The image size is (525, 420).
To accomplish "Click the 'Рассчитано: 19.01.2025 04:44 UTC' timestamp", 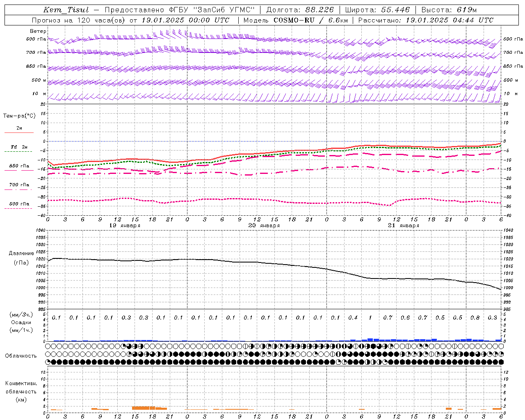I will click(x=426, y=20).
